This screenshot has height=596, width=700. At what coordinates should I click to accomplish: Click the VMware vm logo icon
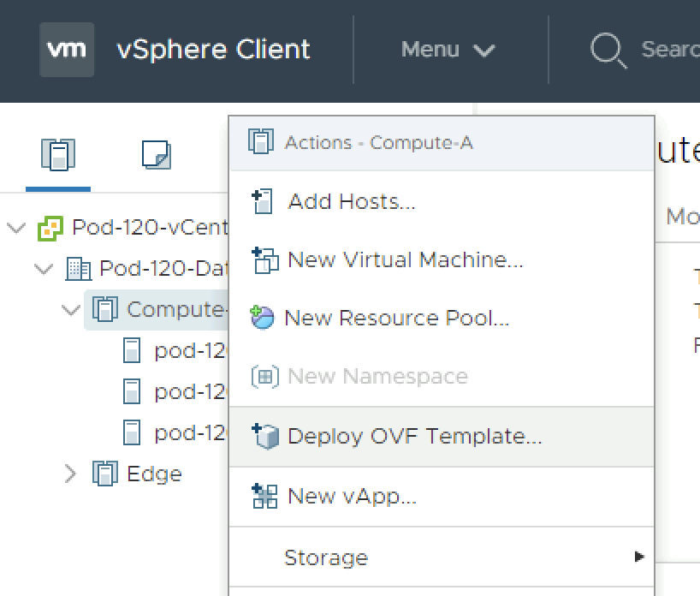(66, 50)
